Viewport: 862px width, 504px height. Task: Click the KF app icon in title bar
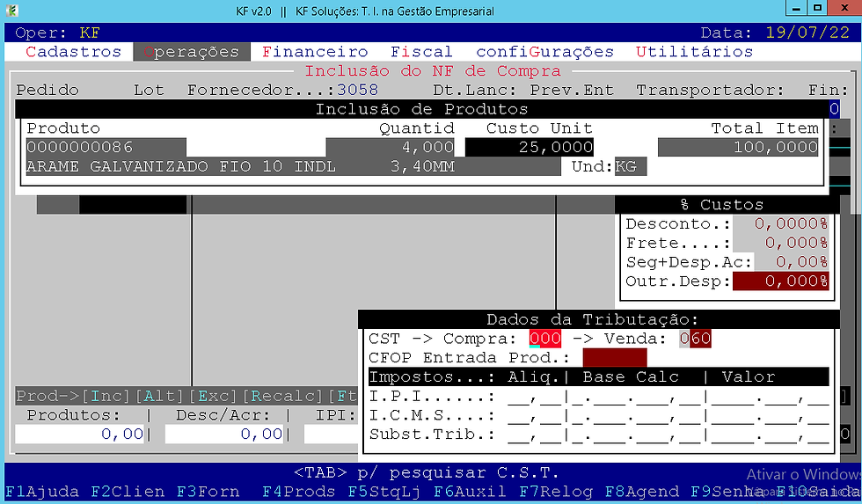point(11,11)
